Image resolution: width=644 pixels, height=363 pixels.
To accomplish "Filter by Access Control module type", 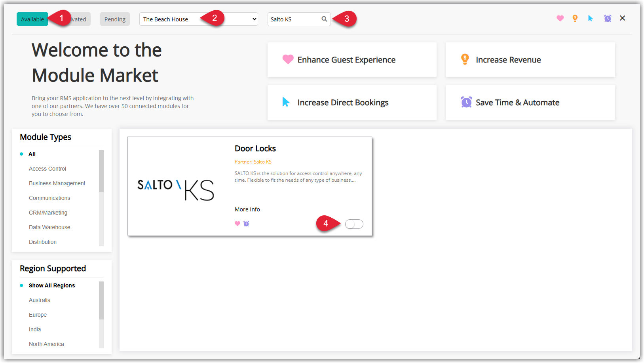I will tap(47, 169).
